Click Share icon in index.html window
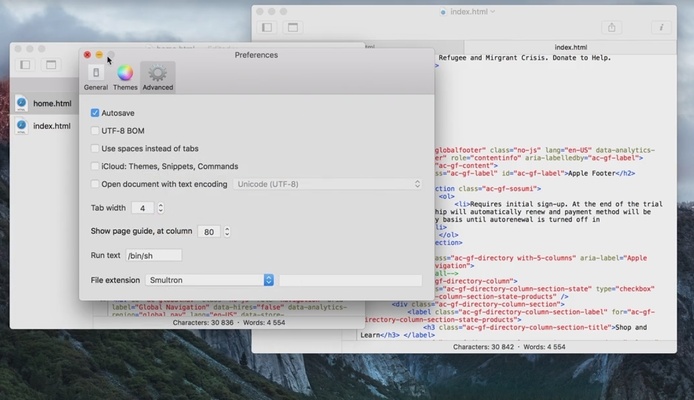Screen dimensions: 694x400 tap(612, 27)
